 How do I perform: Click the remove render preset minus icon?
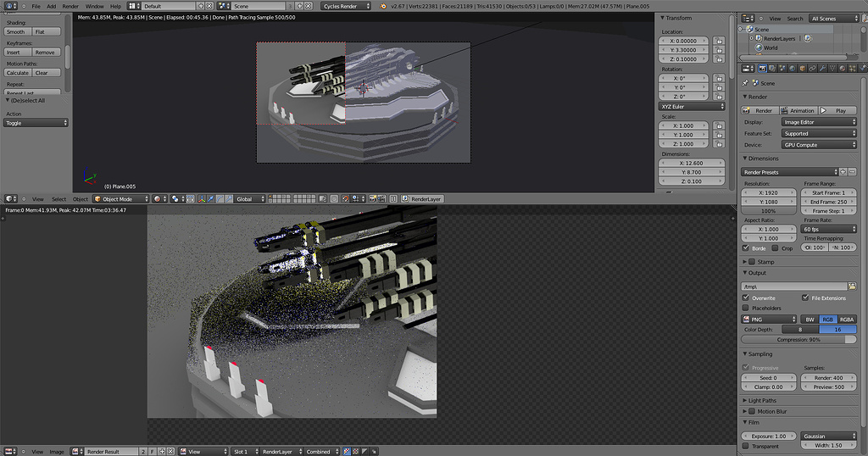click(853, 172)
